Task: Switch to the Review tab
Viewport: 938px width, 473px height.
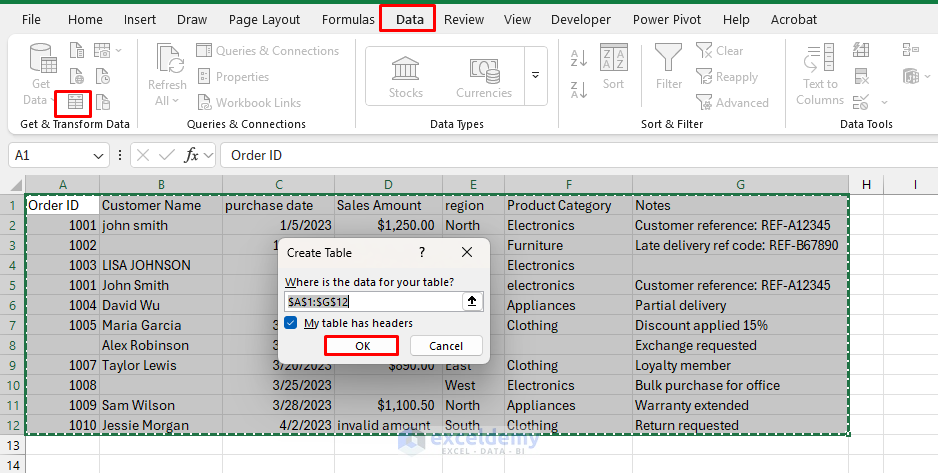Action: (x=464, y=20)
